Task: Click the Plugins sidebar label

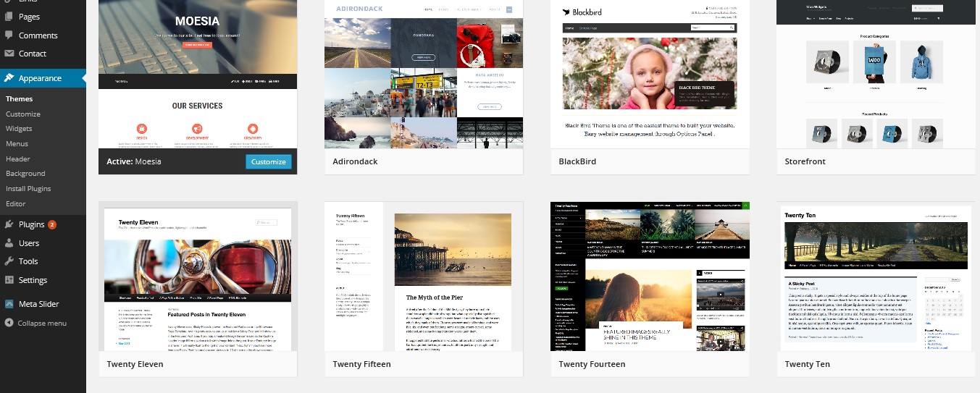Action: pos(32,224)
